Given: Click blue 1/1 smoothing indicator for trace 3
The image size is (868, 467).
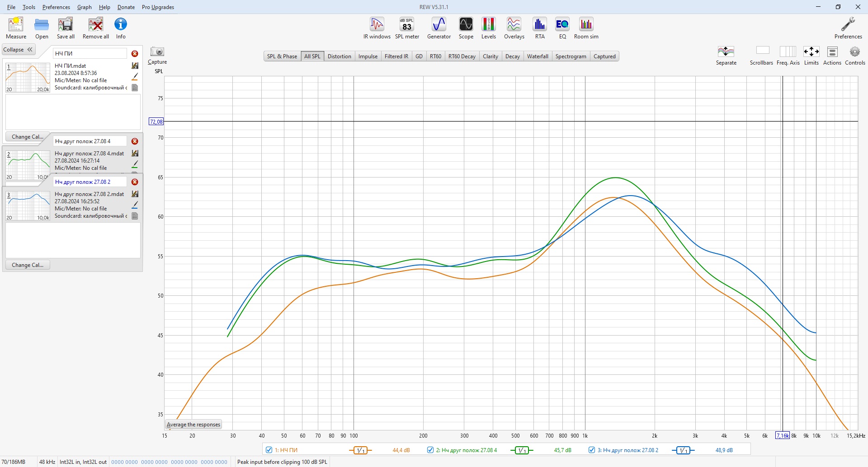Looking at the screenshot, I should pyautogui.click(x=683, y=450).
